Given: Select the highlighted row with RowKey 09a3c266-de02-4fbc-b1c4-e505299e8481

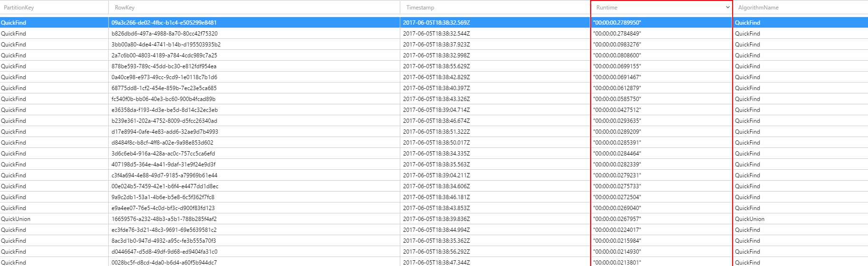Looking at the screenshot, I should pos(164,23).
